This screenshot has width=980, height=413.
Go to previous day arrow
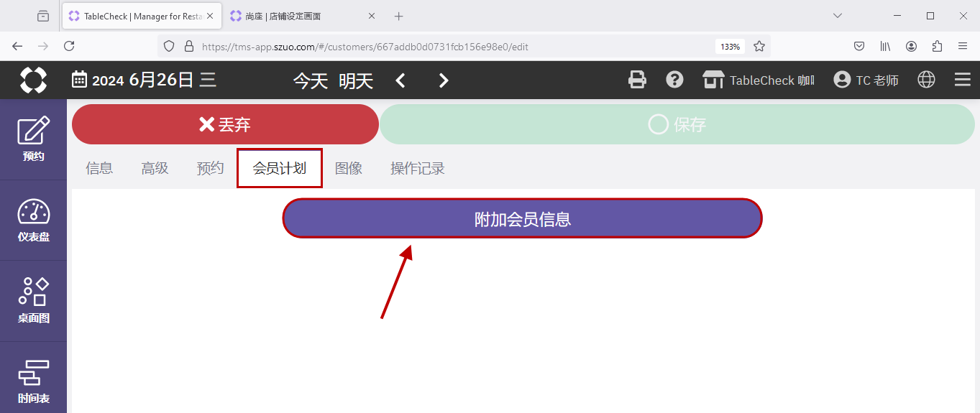click(x=400, y=80)
